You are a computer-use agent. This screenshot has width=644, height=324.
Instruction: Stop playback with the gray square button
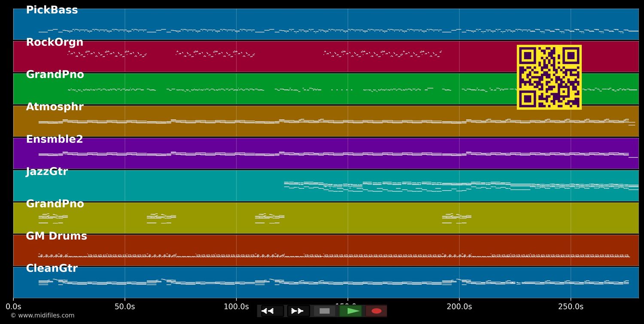click(x=325, y=311)
